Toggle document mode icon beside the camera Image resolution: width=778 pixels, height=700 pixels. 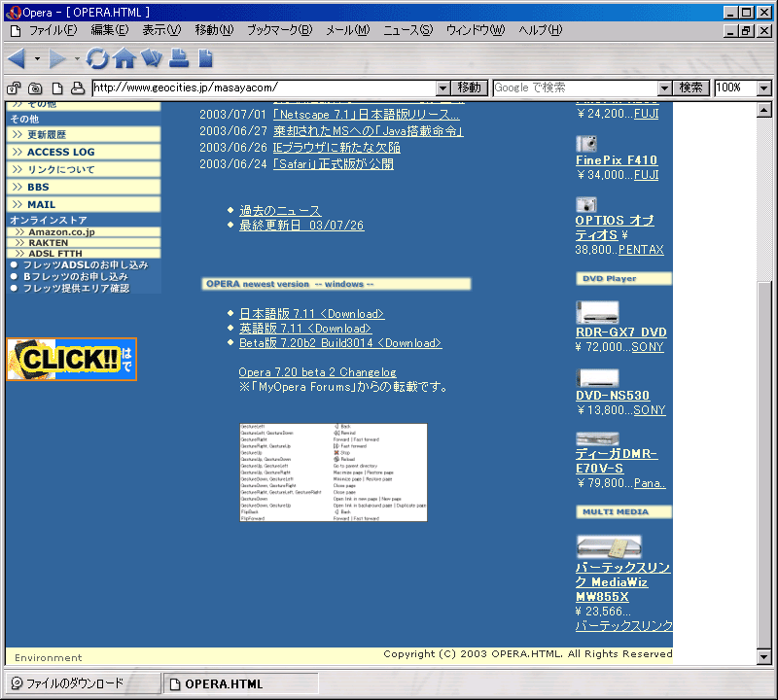click(57, 88)
